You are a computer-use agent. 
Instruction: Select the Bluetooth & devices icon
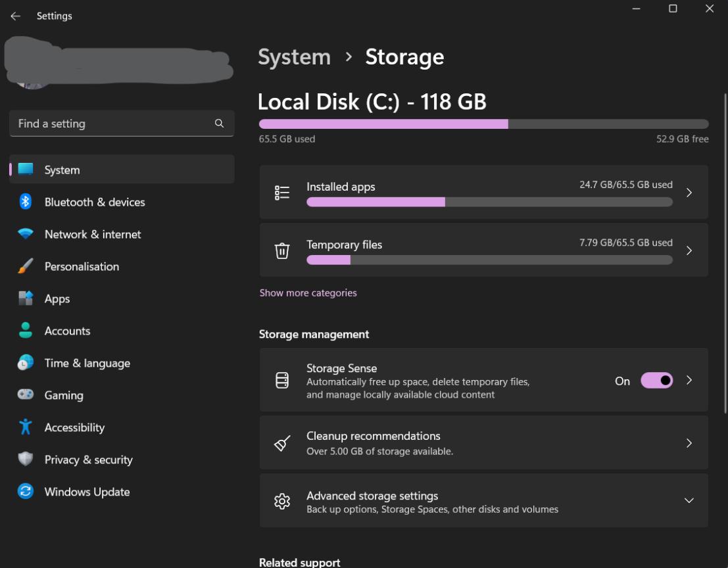coord(24,202)
